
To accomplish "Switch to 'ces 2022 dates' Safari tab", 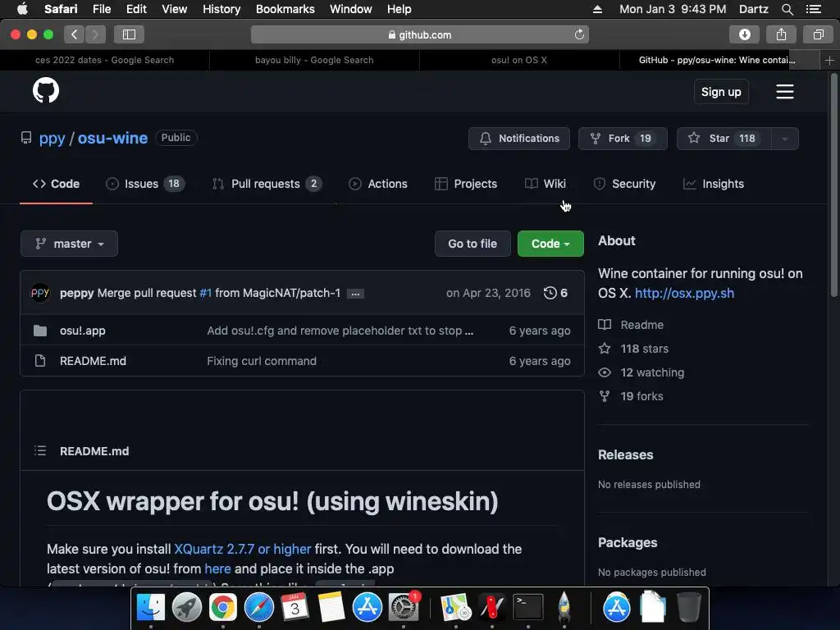I will coord(104,60).
